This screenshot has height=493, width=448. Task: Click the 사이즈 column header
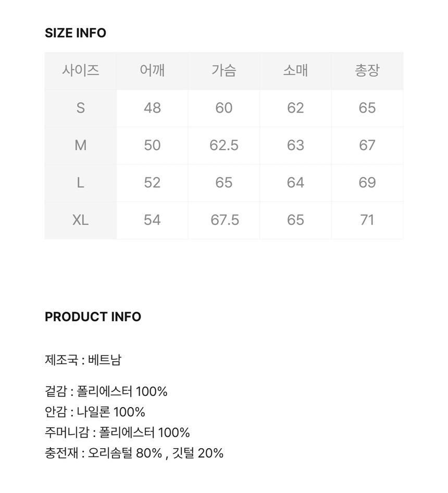80,70
